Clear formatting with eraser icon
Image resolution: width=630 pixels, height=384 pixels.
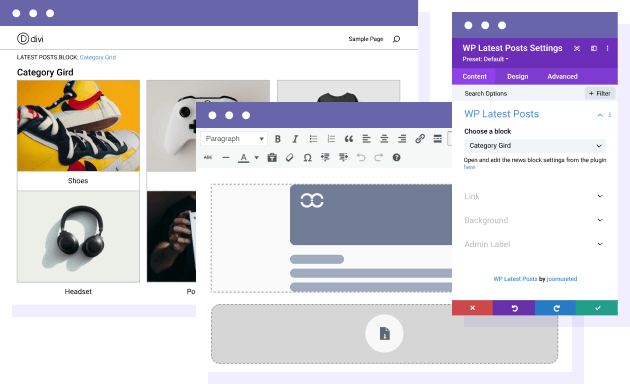pos(290,157)
